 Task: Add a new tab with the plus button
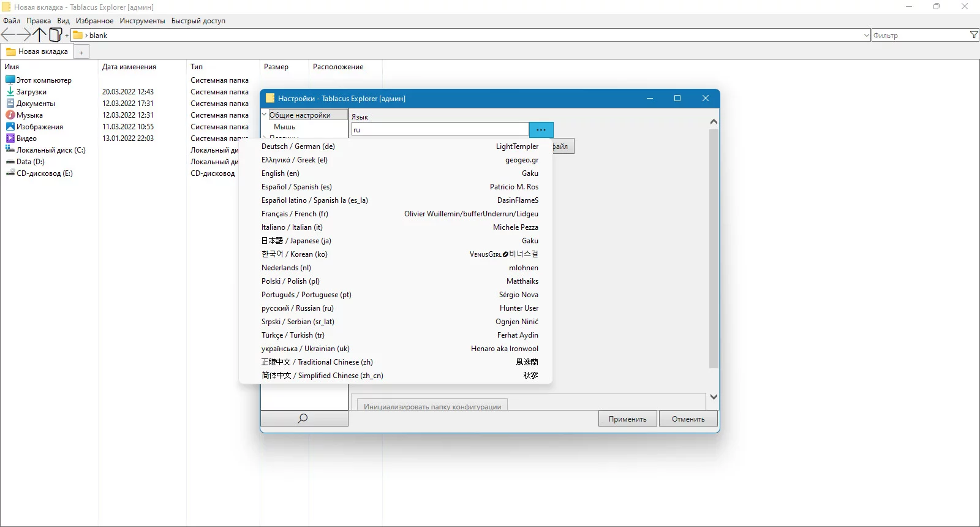click(x=81, y=52)
